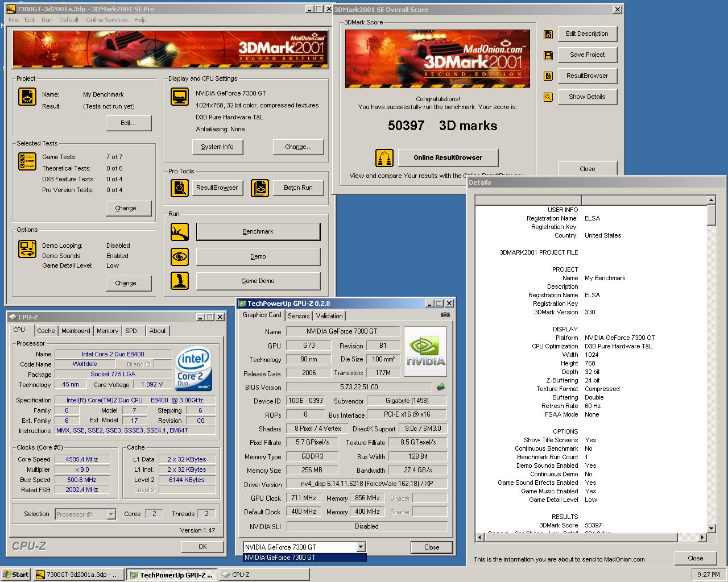This screenshot has height=582, width=728.
Task: Switch to the Validation tab in GPU-Z
Action: [x=329, y=316]
